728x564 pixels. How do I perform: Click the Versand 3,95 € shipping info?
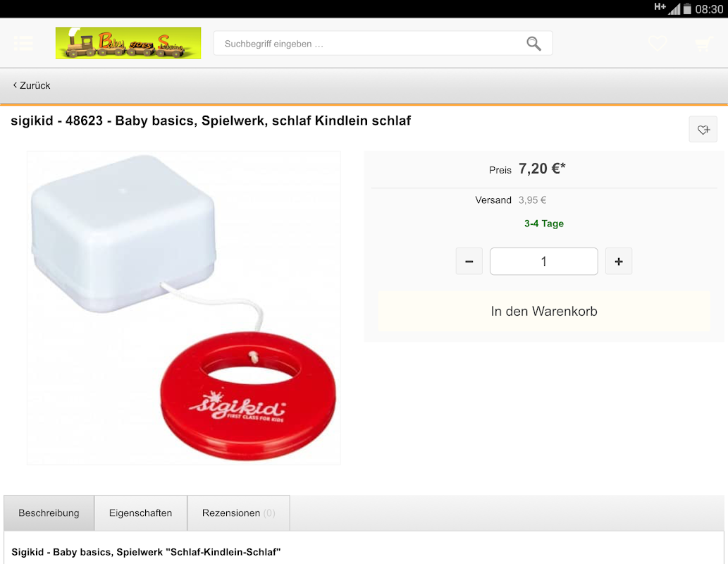coord(511,200)
